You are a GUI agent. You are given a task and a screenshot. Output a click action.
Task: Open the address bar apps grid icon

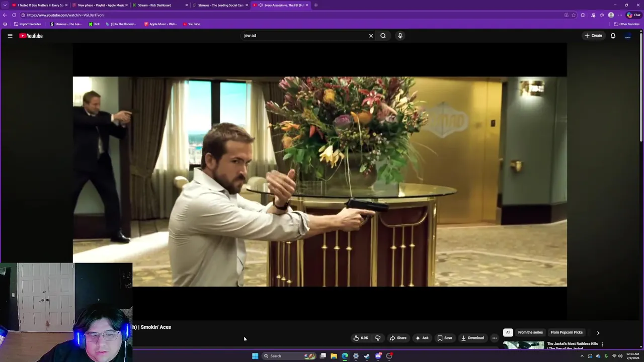[x=566, y=15]
